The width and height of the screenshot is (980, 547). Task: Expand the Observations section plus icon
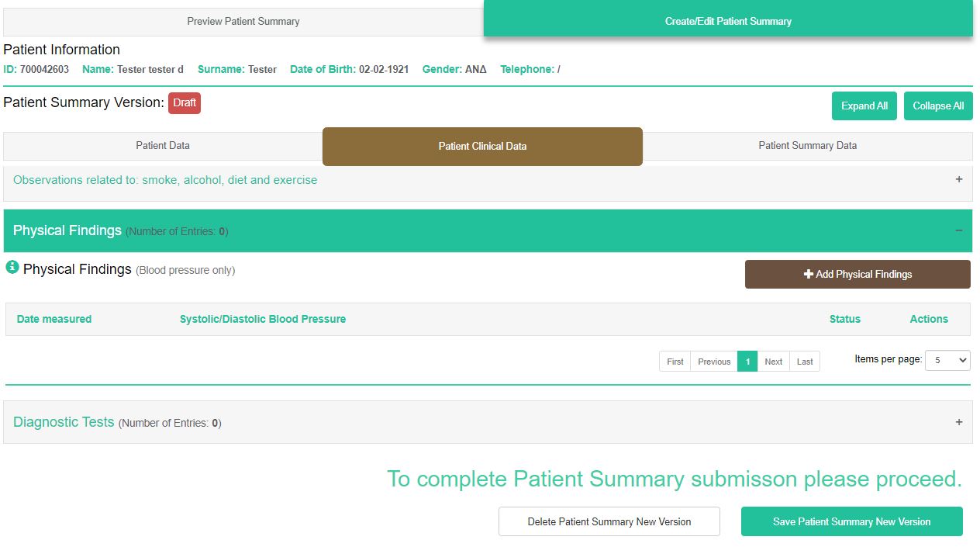point(959,179)
